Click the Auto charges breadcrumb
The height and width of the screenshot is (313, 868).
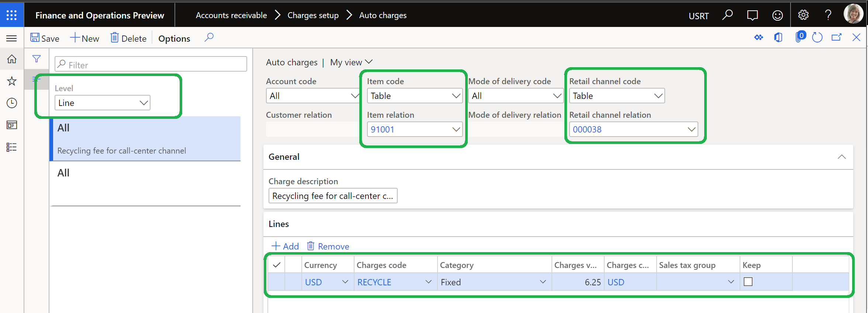pos(383,15)
